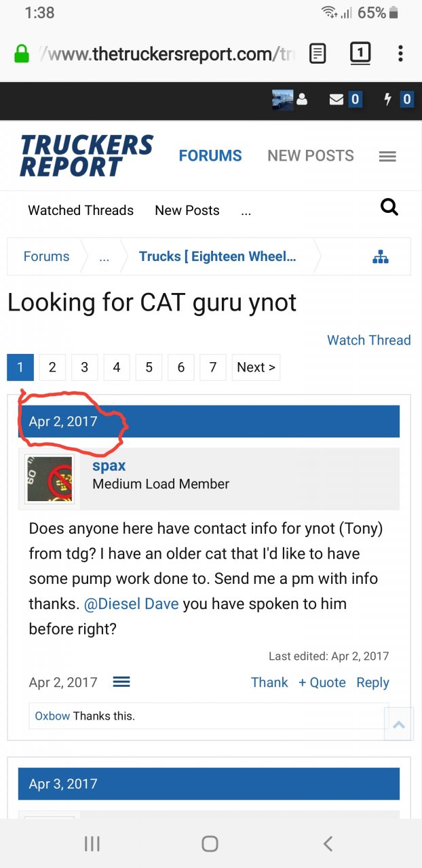Tap the forum sitemap tree icon

[381, 256]
